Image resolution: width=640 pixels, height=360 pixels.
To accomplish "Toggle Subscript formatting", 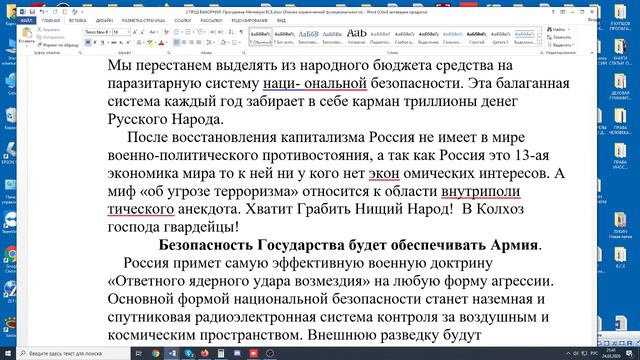I will coord(121,42).
